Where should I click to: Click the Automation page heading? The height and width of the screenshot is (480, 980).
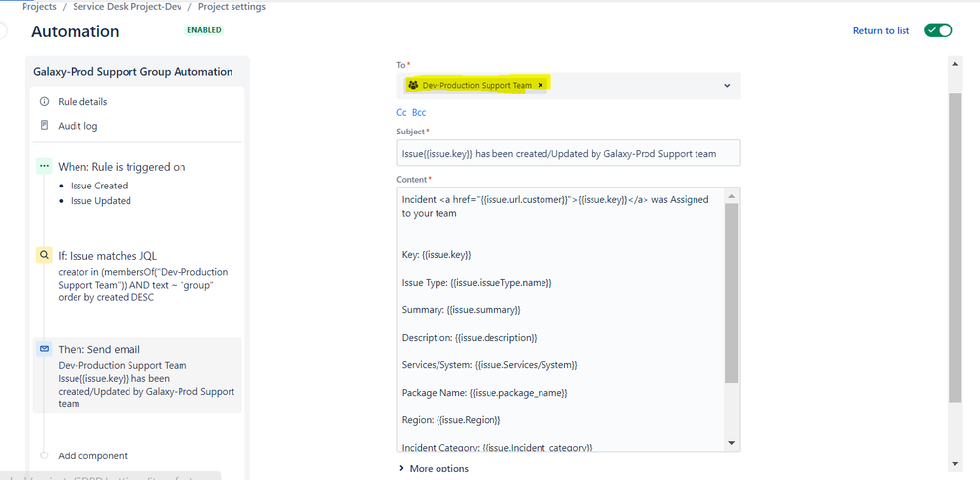point(76,31)
